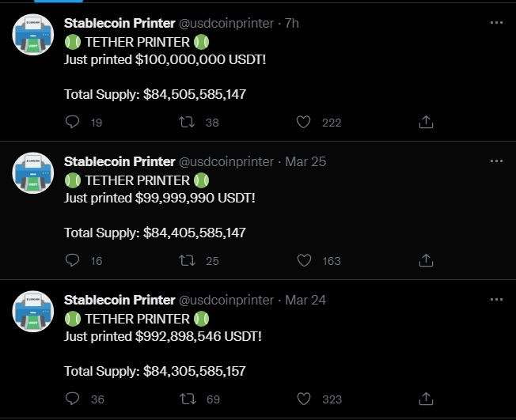This screenshot has height=420, width=516.
Task: Click the printer avatar on first tweet
Action: 33,35
